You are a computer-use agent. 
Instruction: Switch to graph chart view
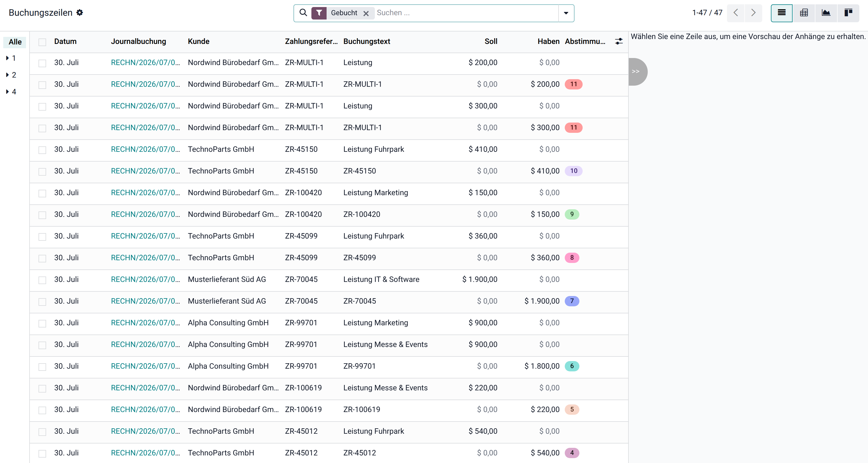[x=826, y=13]
